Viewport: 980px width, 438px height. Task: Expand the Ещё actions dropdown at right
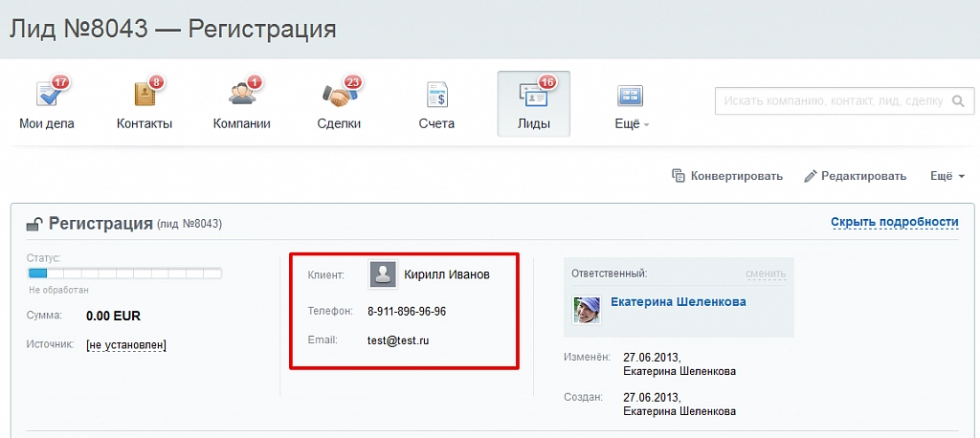pos(947,176)
